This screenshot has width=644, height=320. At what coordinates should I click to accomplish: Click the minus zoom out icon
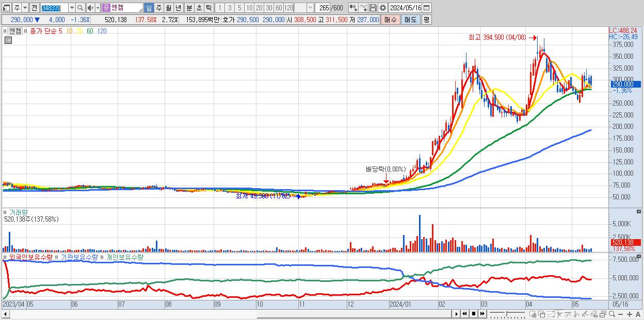pyautogui.click(x=621, y=314)
